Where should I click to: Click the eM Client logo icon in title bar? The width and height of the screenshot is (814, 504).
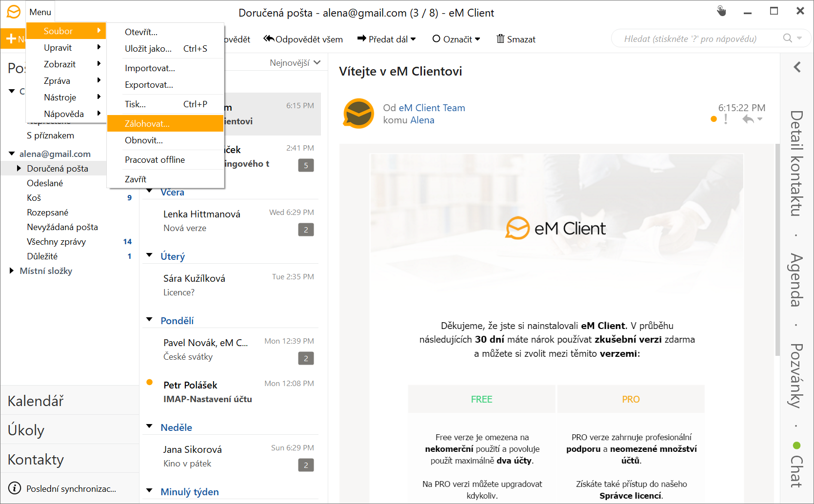click(13, 12)
